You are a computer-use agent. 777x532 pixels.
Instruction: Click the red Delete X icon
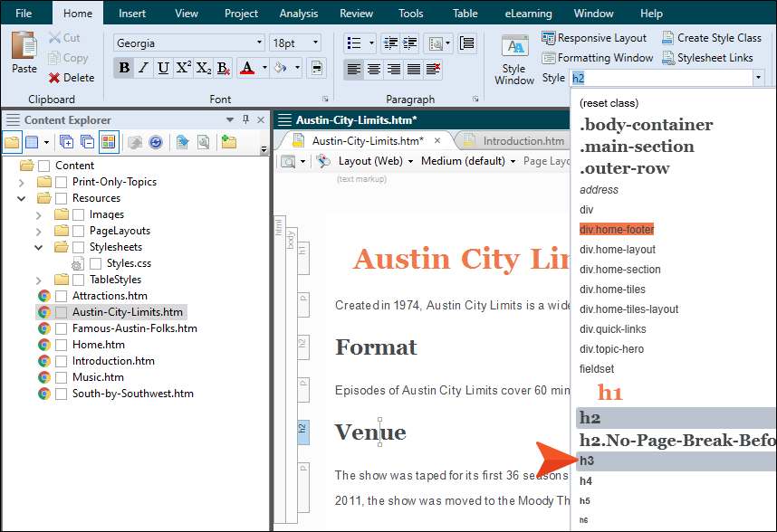[x=54, y=78]
